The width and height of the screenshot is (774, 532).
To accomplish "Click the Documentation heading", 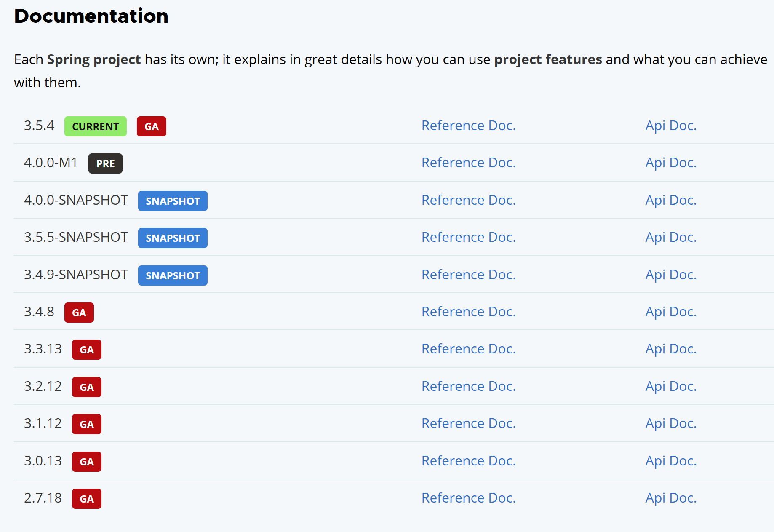I will (91, 16).
